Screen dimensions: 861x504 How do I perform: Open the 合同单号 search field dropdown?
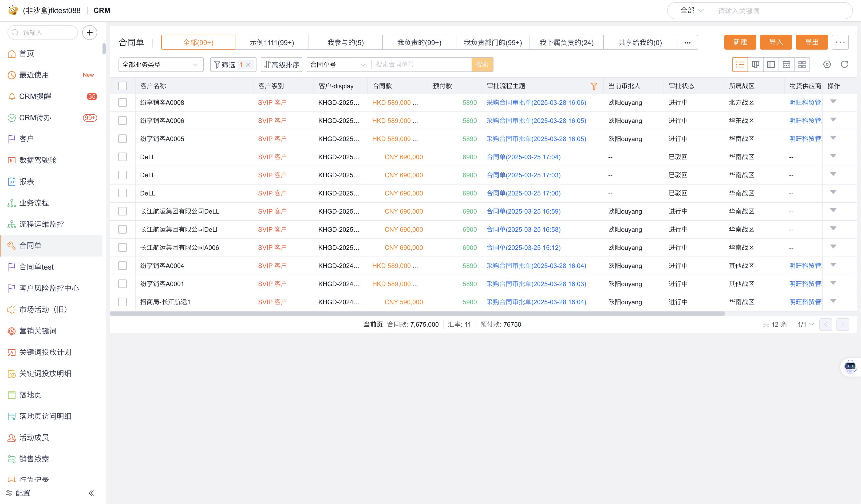tap(338, 65)
